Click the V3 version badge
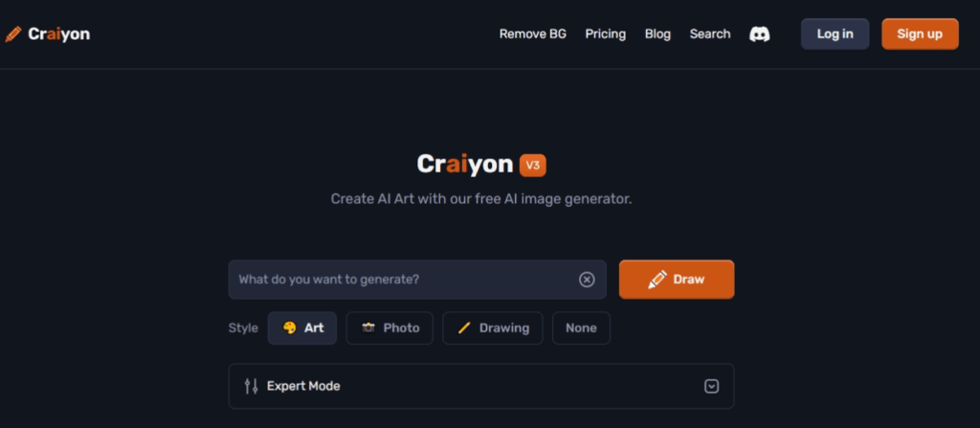Screen dimensions: 980x428 (532, 166)
